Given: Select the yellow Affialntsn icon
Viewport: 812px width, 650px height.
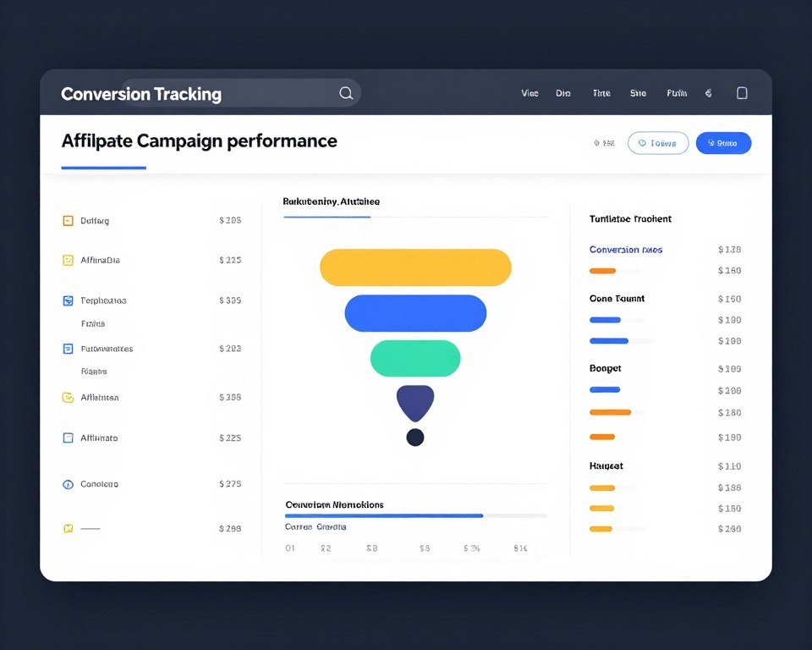Looking at the screenshot, I should click(67, 397).
